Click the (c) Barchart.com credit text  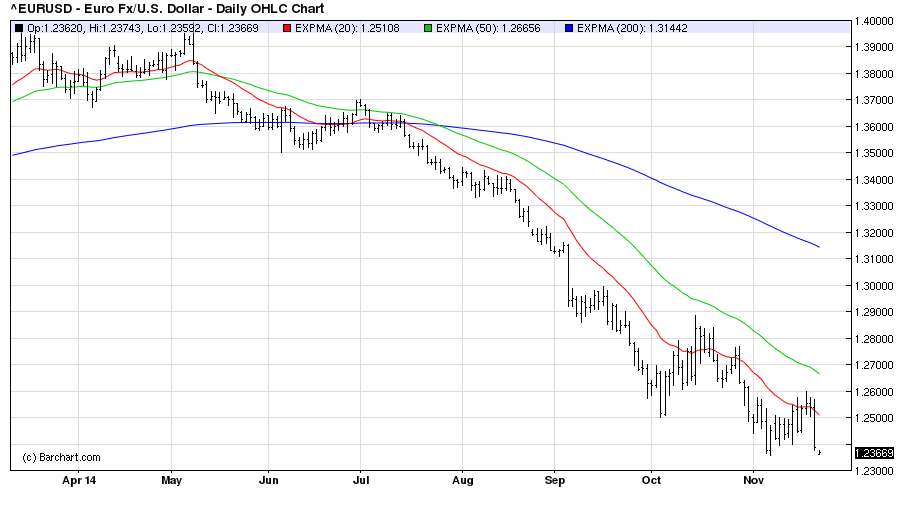pyautogui.click(x=61, y=458)
